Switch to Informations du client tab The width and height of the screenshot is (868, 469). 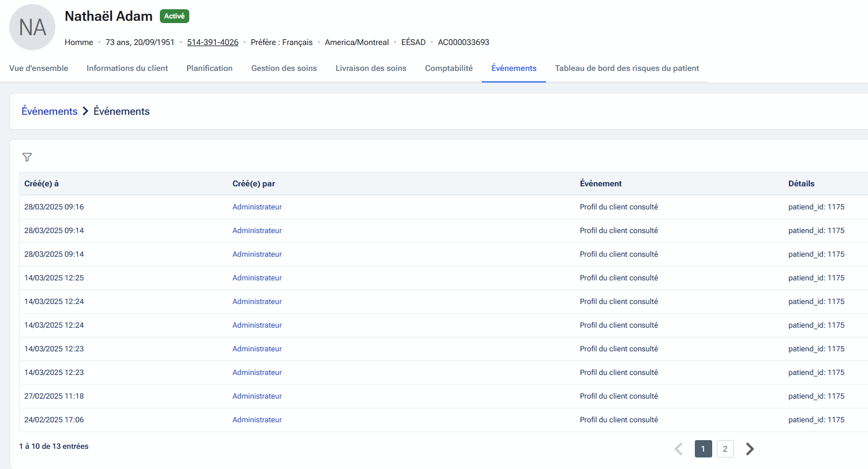point(127,68)
